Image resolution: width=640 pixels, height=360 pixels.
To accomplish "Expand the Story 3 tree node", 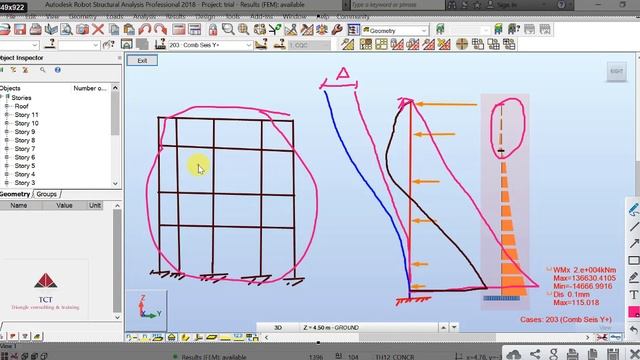I will (x=7, y=182).
